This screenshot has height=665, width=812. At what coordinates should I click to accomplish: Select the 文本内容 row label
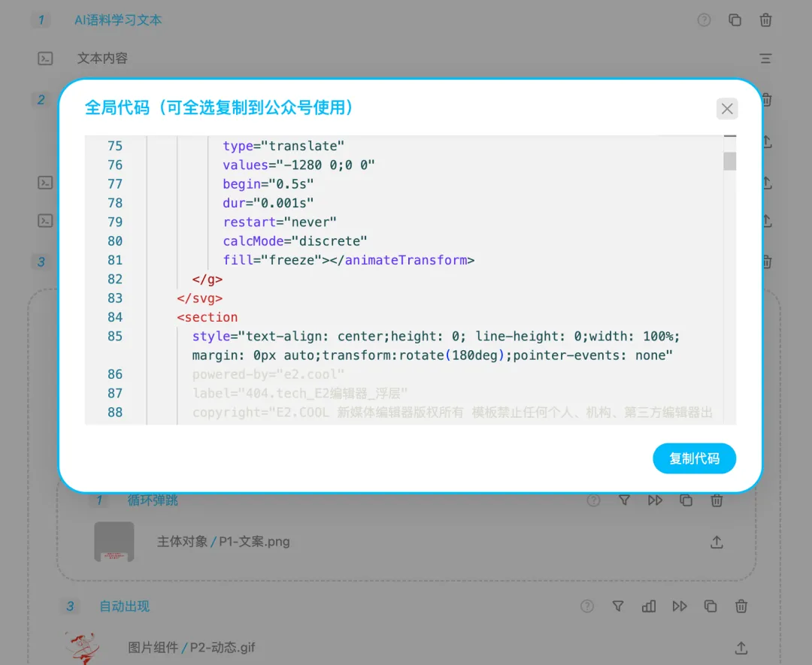(x=102, y=59)
